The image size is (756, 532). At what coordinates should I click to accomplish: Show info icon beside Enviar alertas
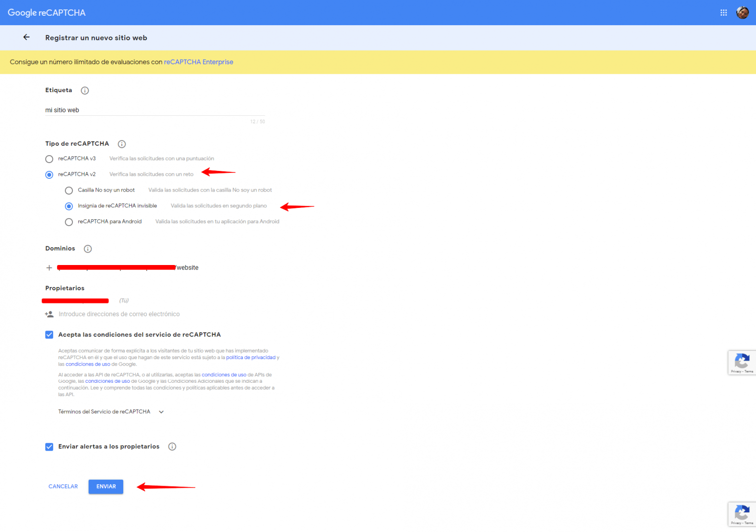[x=172, y=447]
